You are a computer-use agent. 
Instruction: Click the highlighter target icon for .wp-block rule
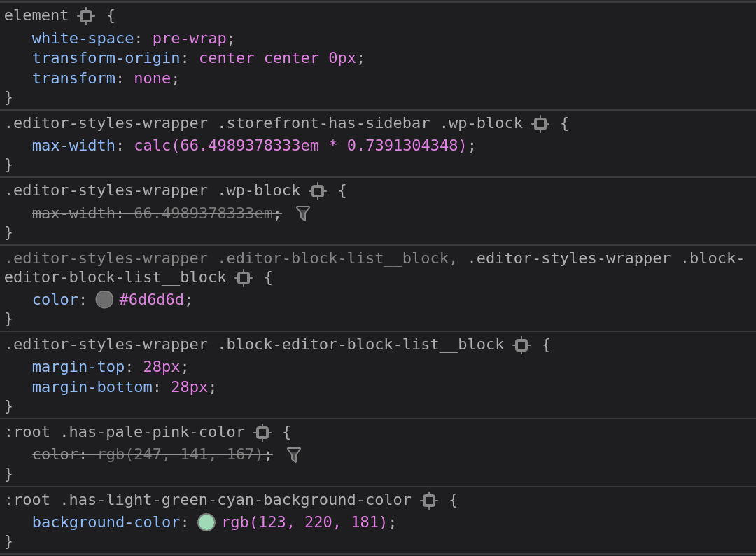[318, 190]
